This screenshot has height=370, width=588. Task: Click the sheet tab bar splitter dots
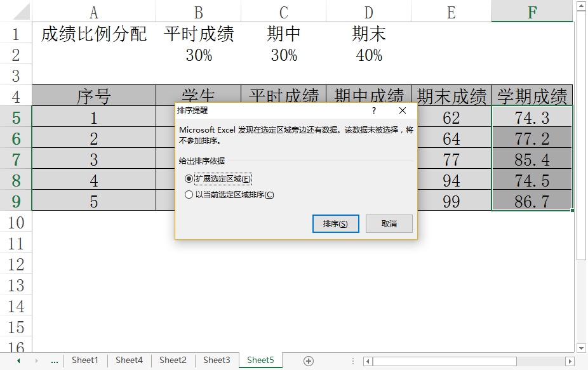[x=353, y=361]
